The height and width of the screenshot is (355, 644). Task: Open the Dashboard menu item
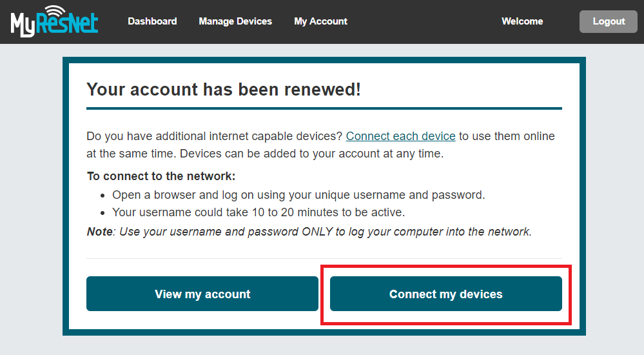tap(152, 21)
